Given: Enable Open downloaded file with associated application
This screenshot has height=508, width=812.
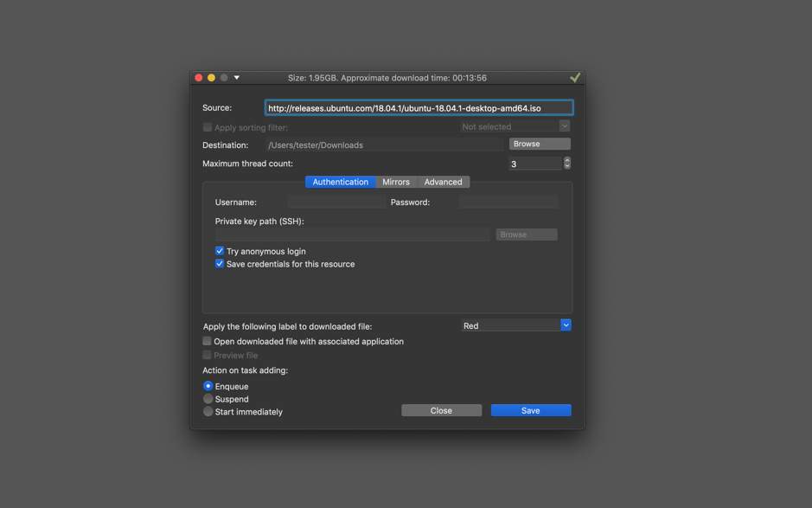Looking at the screenshot, I should (207, 341).
